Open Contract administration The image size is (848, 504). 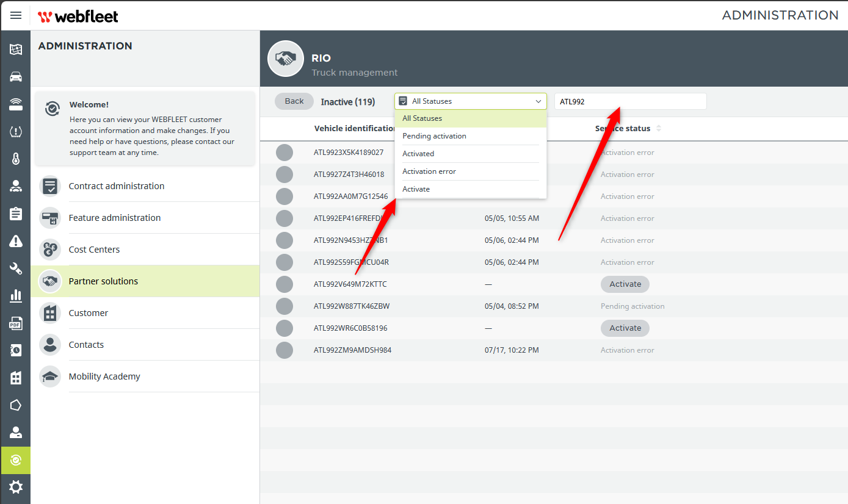(145, 186)
